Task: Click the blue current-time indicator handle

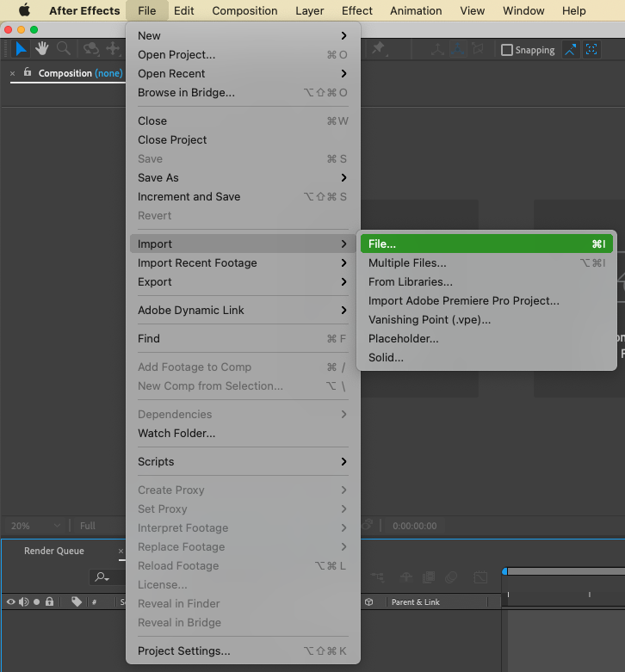Action: point(505,571)
